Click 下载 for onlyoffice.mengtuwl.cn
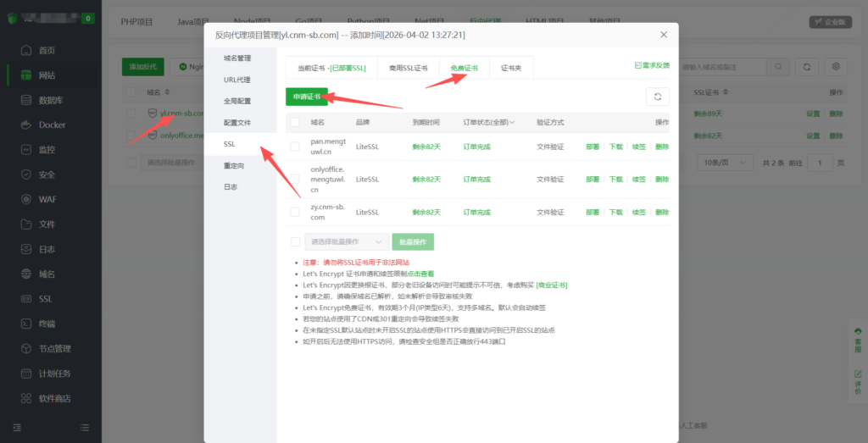This screenshot has height=443, width=868. point(615,180)
